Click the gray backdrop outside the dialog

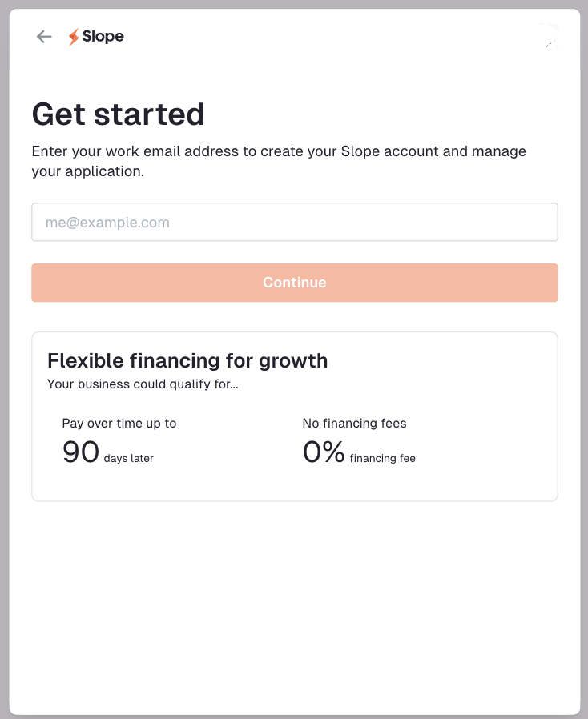tap(4, 360)
